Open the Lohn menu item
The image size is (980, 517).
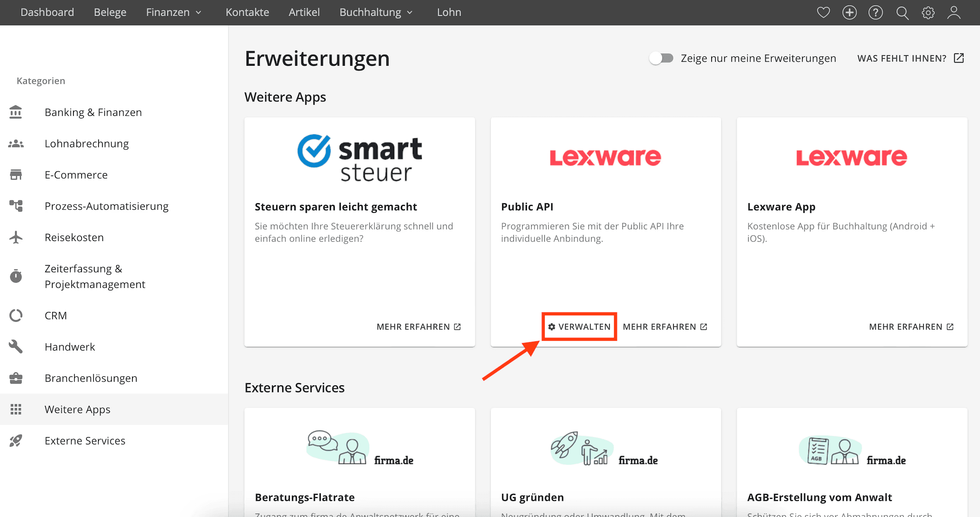coord(449,12)
